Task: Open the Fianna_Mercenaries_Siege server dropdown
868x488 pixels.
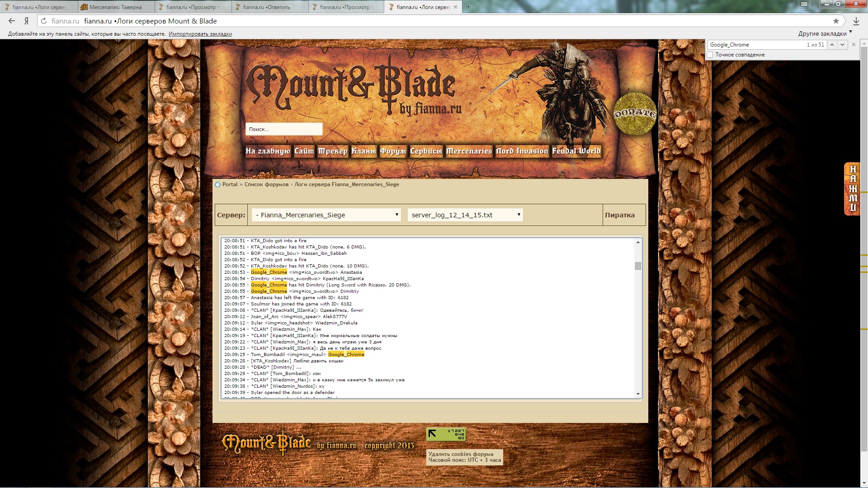Action: (326, 215)
